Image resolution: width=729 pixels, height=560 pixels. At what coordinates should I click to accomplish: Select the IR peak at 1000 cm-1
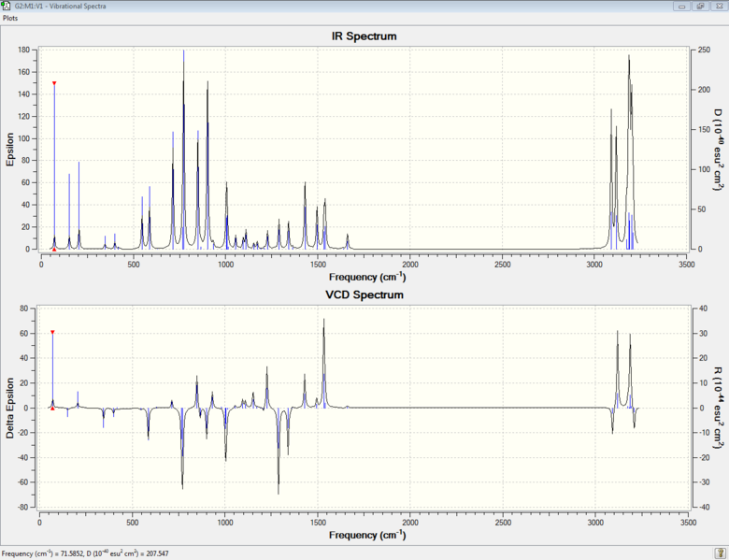coord(226,216)
